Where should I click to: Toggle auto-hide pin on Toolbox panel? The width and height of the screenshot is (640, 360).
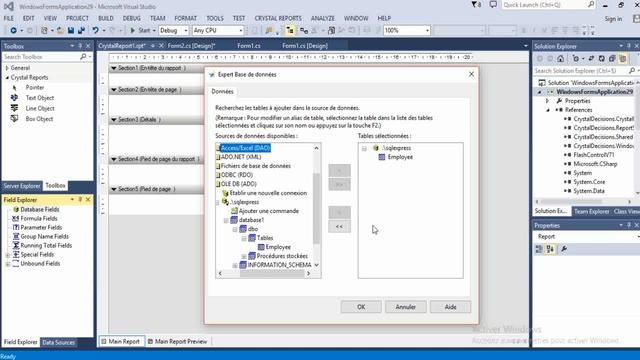pos(80,46)
